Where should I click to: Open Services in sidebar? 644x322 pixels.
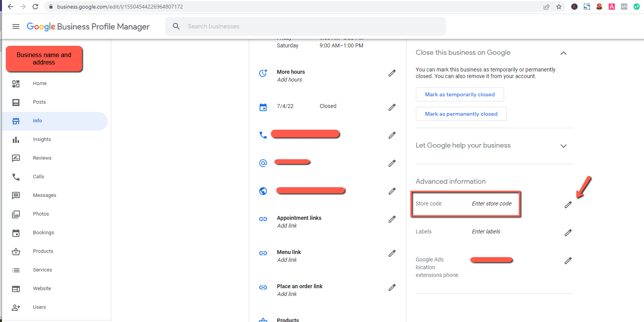coord(55,270)
